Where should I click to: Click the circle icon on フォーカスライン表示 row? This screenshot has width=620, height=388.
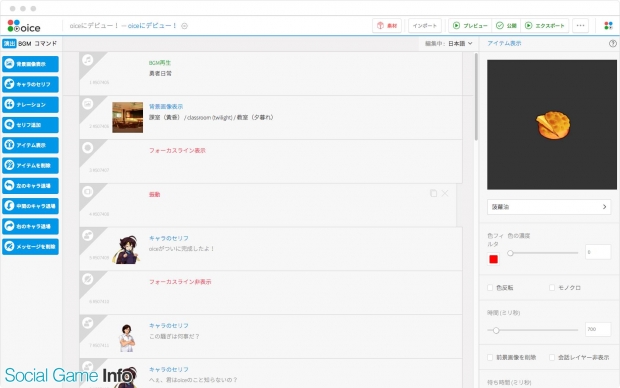click(87, 148)
